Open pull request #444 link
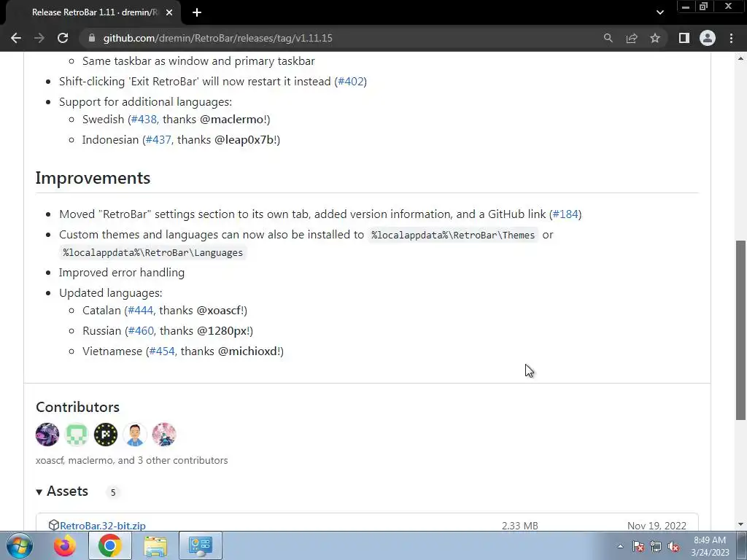This screenshot has height=560, width=747. pyautogui.click(x=141, y=311)
